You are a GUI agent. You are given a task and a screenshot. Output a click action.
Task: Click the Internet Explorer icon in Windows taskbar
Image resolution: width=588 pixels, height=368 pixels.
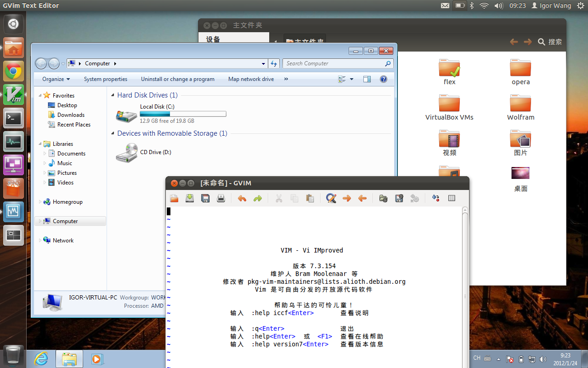[41, 359]
